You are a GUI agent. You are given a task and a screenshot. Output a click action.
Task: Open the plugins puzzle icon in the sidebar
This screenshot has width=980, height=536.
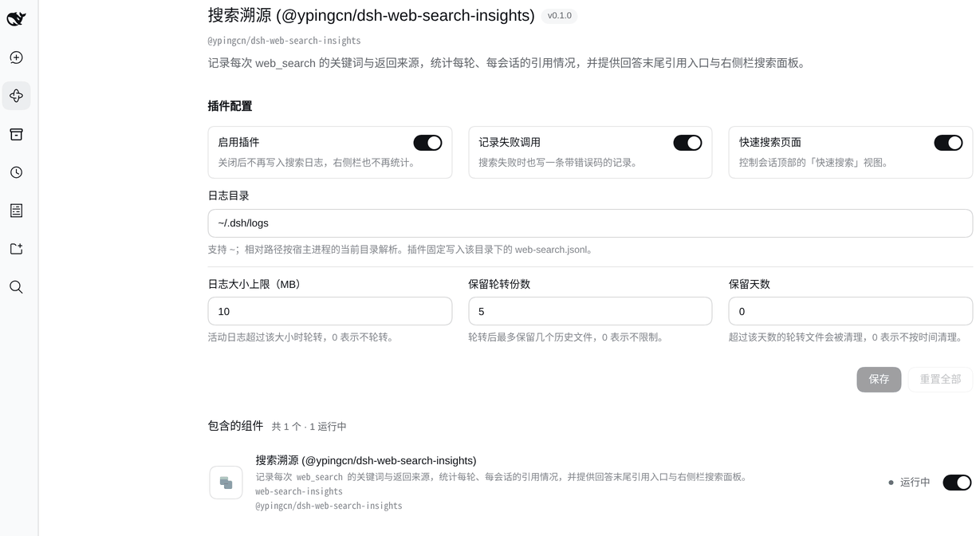point(16,96)
